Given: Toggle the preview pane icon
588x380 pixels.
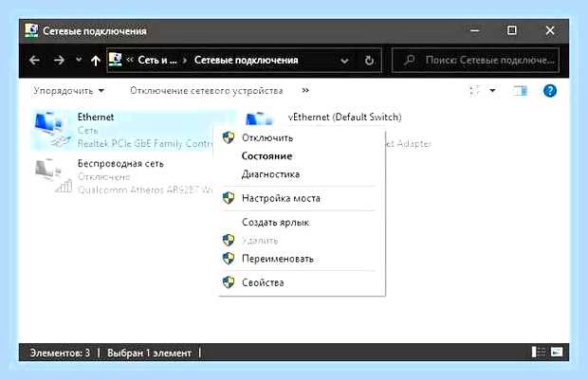Looking at the screenshot, I should point(520,91).
